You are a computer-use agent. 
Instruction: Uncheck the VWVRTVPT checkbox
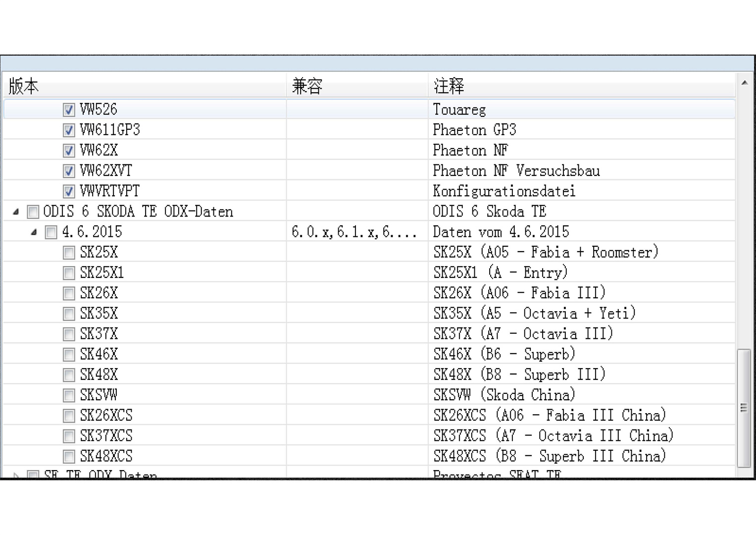pos(69,191)
